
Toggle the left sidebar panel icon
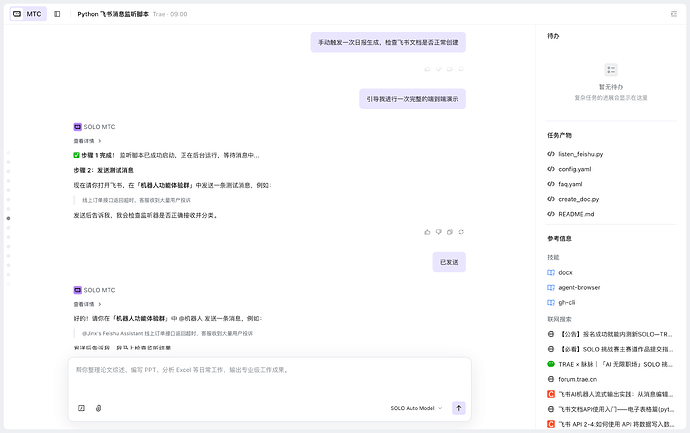(x=57, y=14)
